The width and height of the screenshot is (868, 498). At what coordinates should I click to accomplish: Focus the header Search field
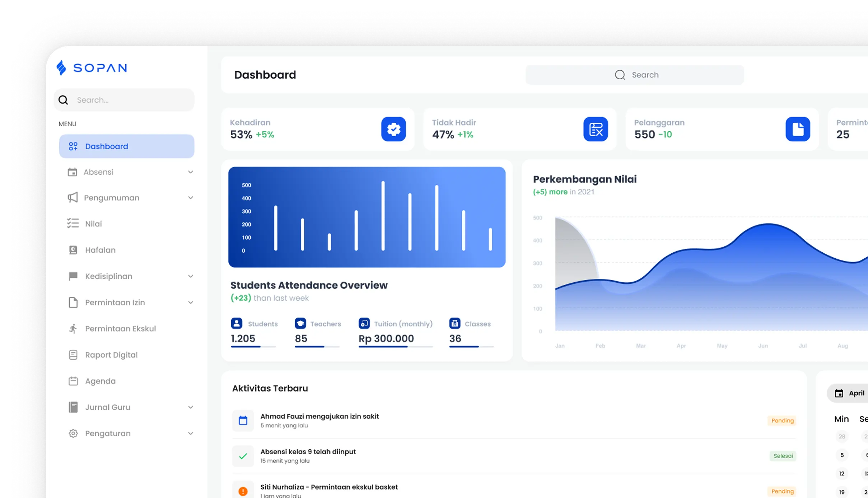pos(635,75)
